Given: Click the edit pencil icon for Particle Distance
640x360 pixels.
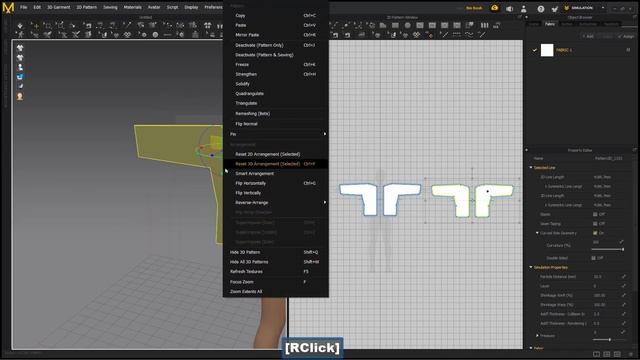Looking at the screenshot, I should (x=624, y=276).
